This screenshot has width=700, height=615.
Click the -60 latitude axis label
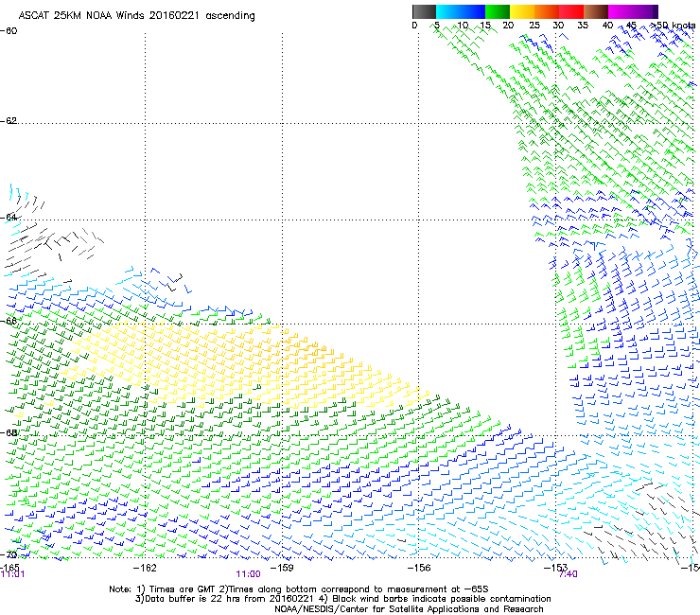9,31
